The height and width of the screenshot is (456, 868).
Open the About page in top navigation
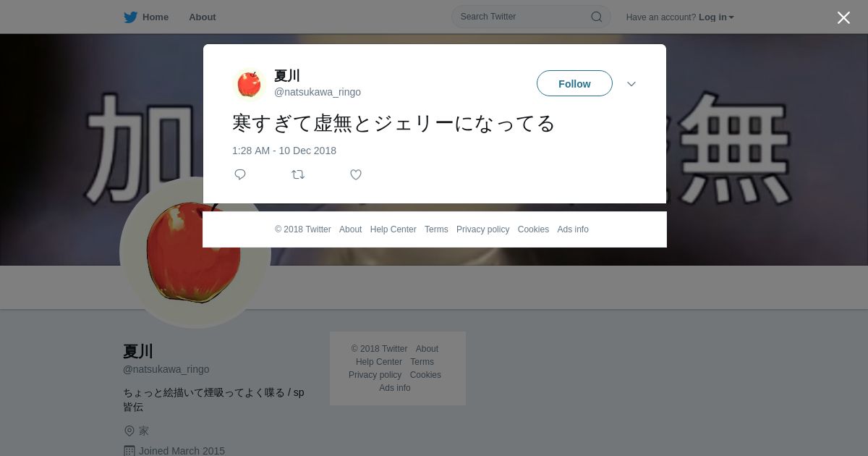pos(203,17)
